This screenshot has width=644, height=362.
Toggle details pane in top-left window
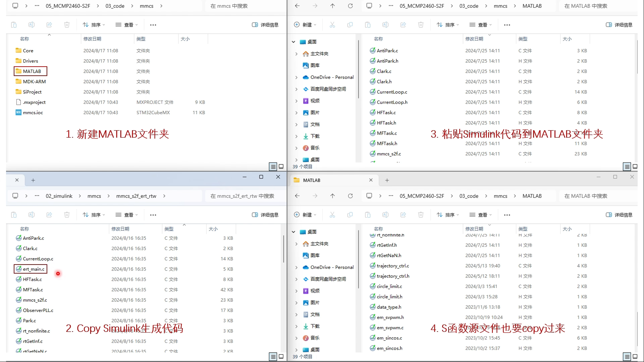(265, 25)
